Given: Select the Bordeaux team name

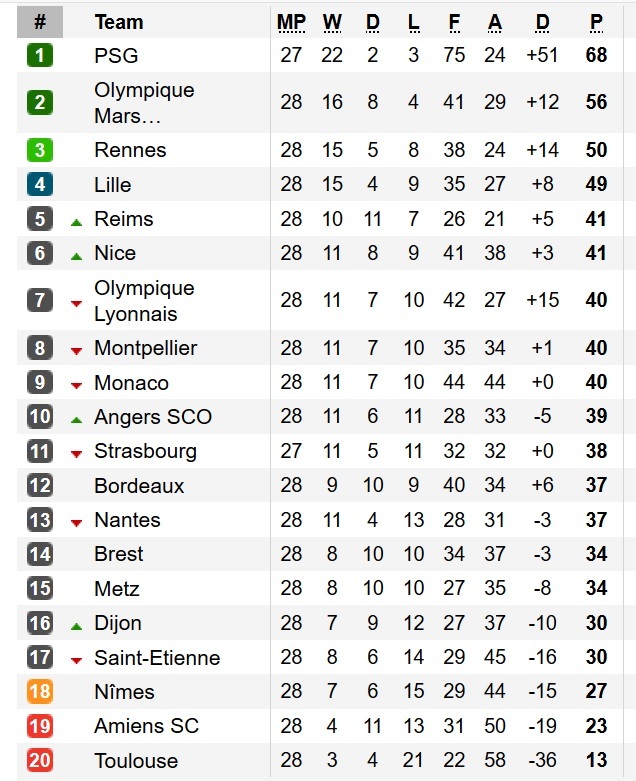Looking at the screenshot, I should tap(139, 486).
